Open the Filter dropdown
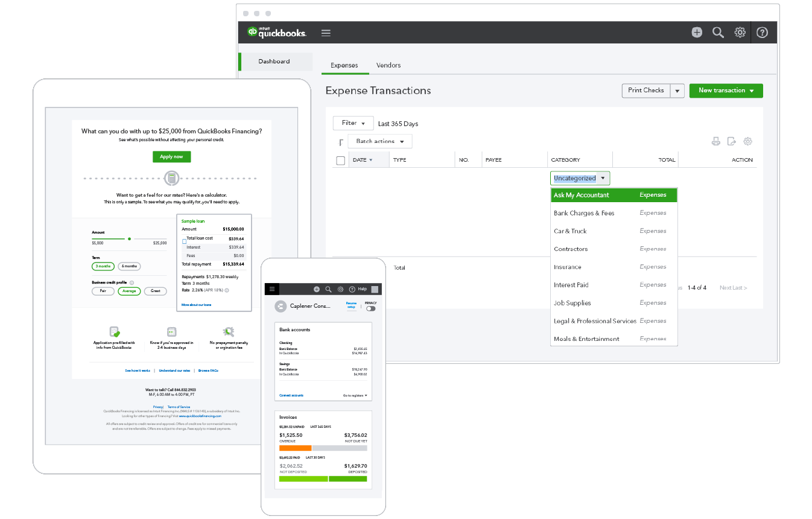Screen dimensions: 812x519 click(354, 123)
